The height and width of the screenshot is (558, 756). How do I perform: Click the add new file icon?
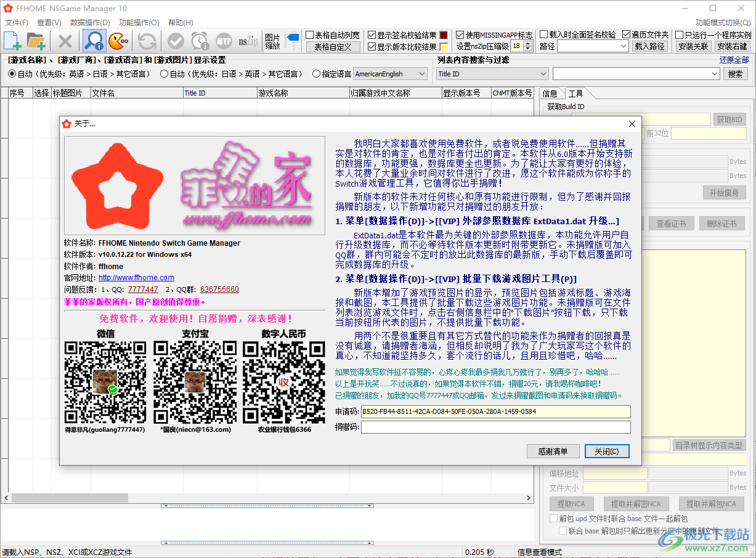pyautogui.click(x=13, y=41)
